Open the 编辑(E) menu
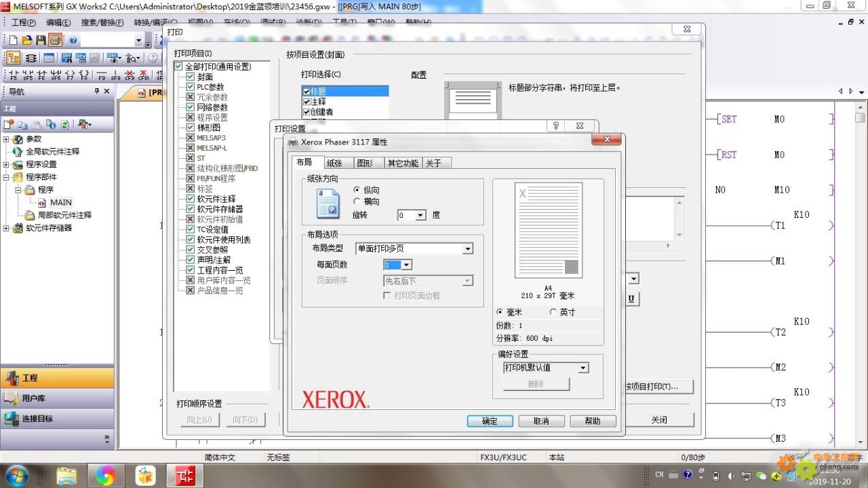Screen dimensions: 868x488 [59, 22]
